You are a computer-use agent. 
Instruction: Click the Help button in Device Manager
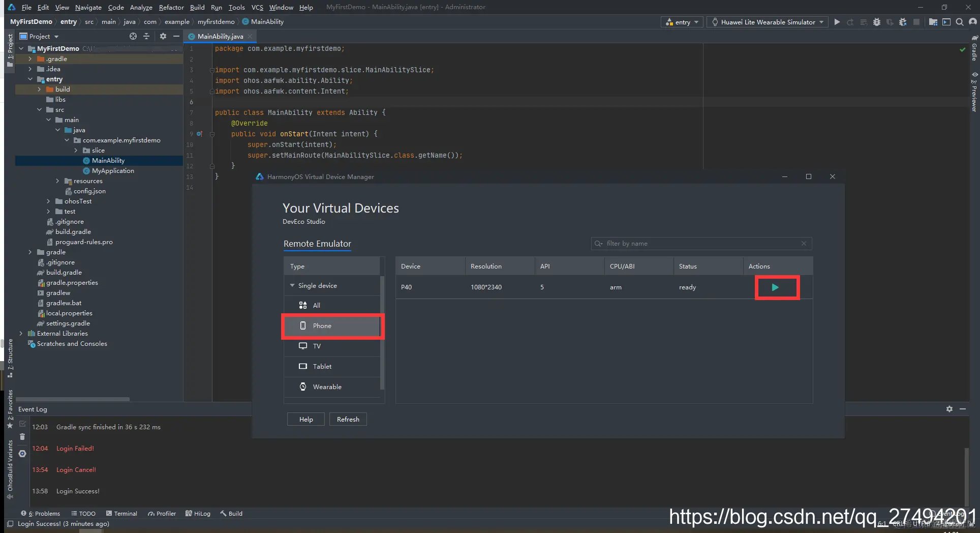click(306, 419)
